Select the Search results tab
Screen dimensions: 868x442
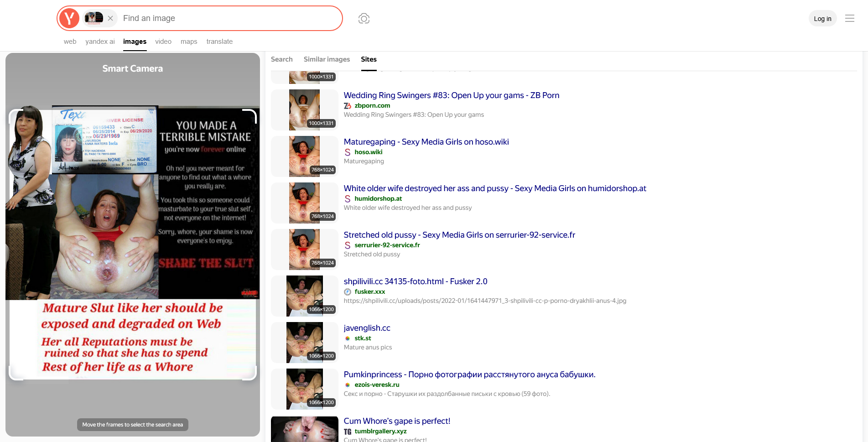[x=281, y=59]
